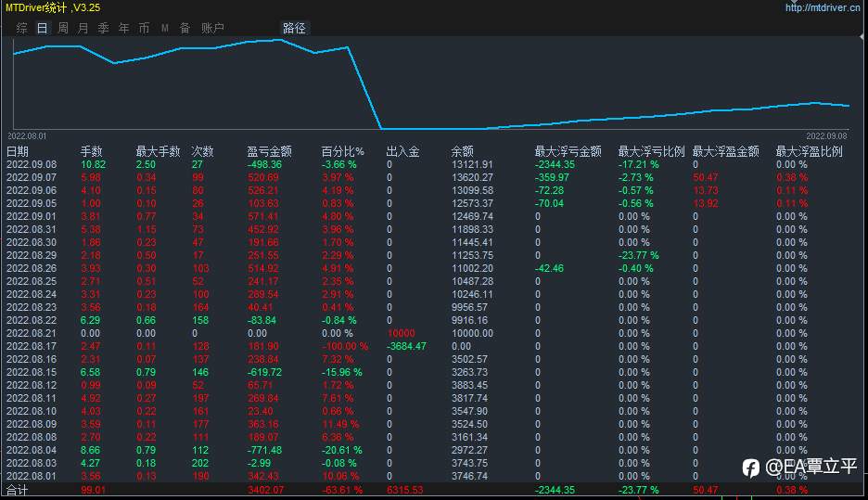
Task: Click the 手数 column header
Action: click(91, 151)
